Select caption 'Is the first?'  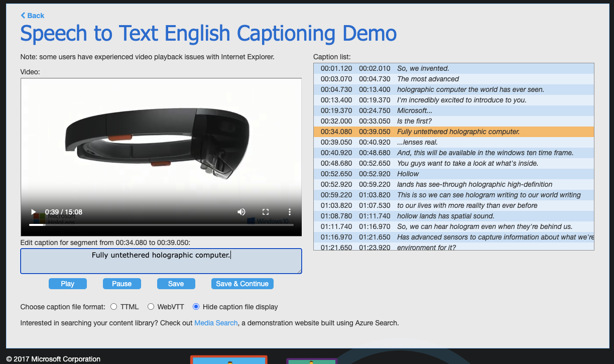click(x=414, y=121)
